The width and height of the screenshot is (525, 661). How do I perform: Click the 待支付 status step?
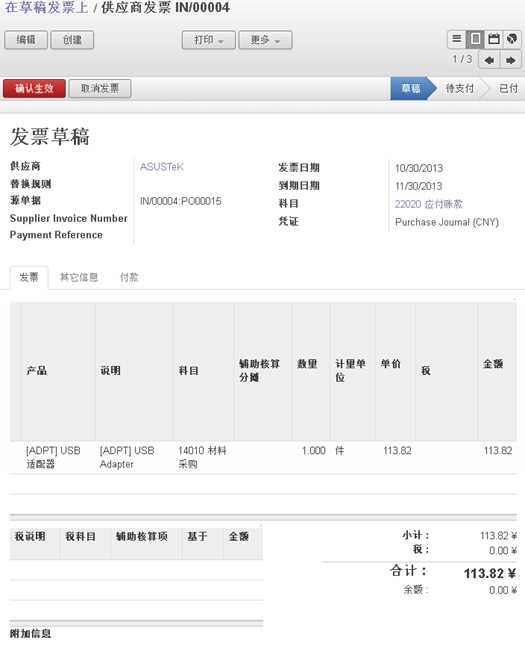(x=460, y=89)
